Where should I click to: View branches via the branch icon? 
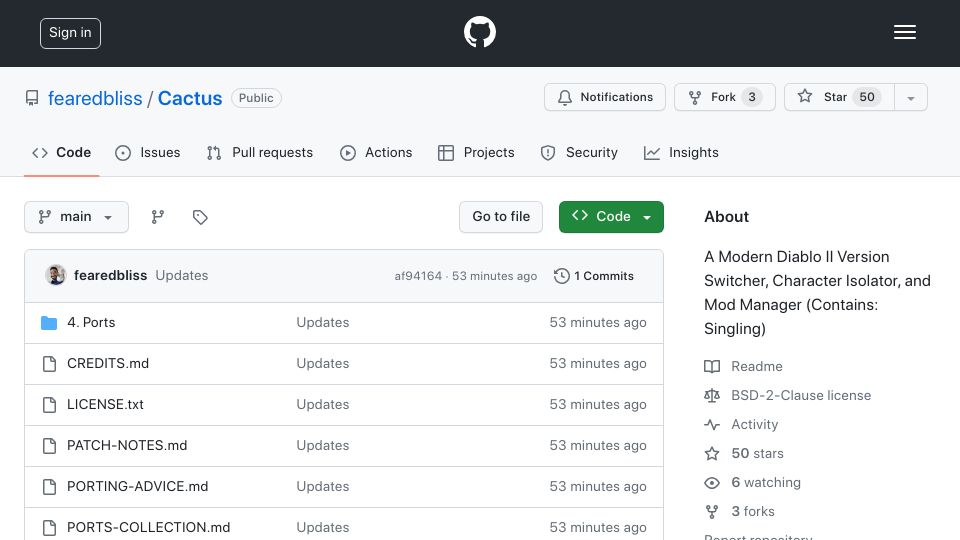tap(158, 217)
